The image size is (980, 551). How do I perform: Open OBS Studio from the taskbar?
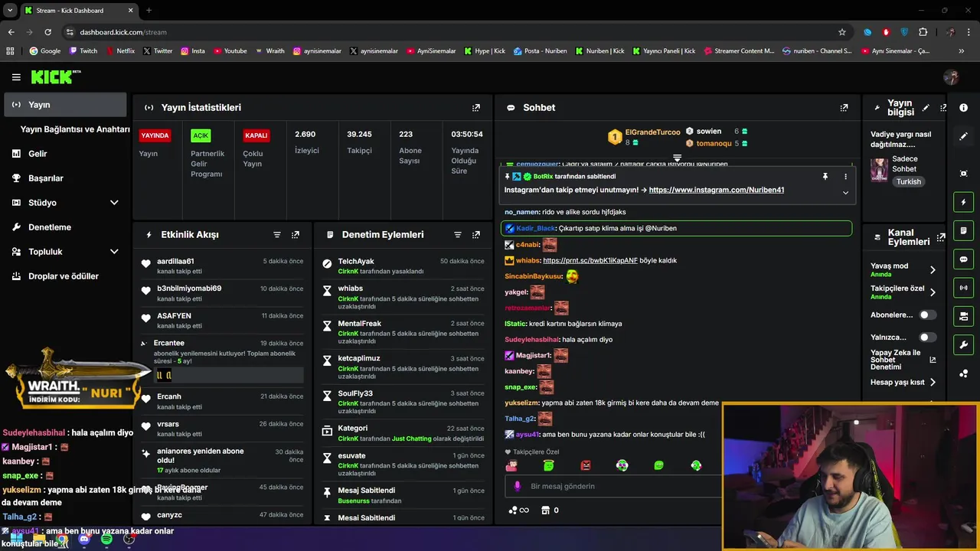click(129, 540)
